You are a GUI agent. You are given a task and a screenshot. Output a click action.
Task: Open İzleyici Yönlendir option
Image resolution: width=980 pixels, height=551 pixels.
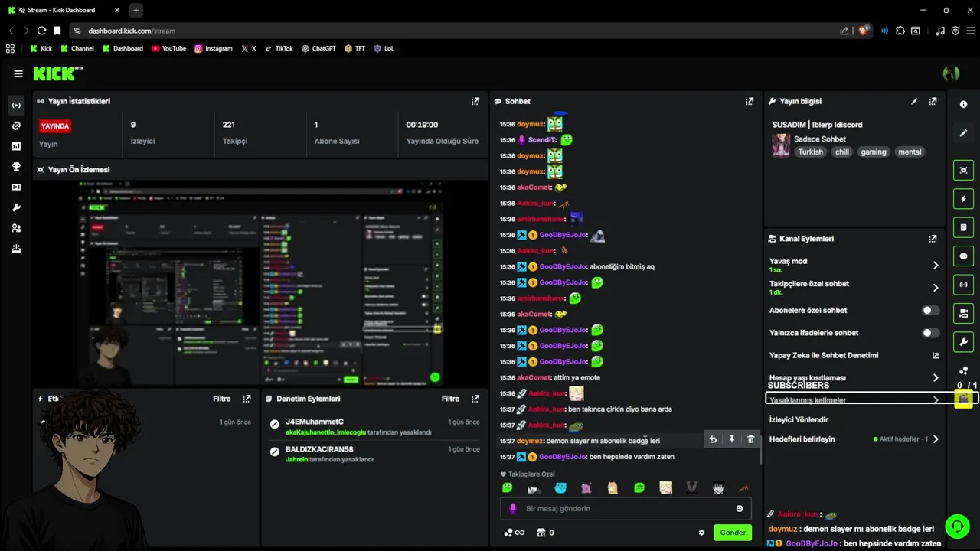click(799, 419)
